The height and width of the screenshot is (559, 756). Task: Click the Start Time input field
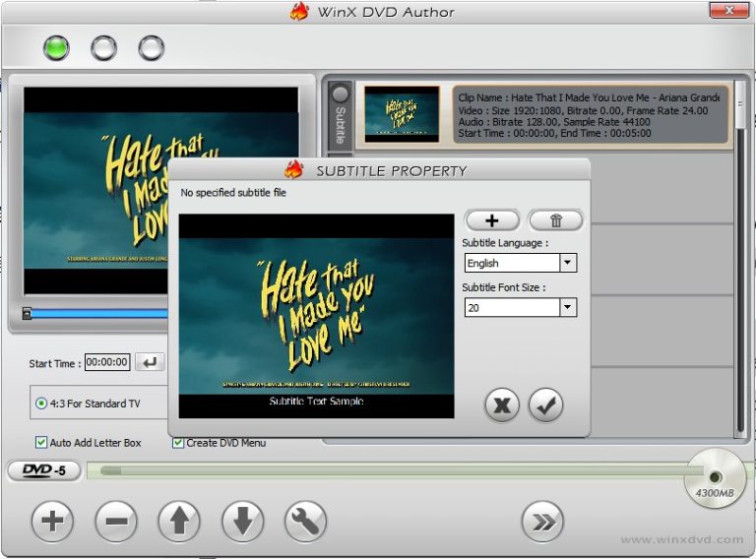click(107, 362)
